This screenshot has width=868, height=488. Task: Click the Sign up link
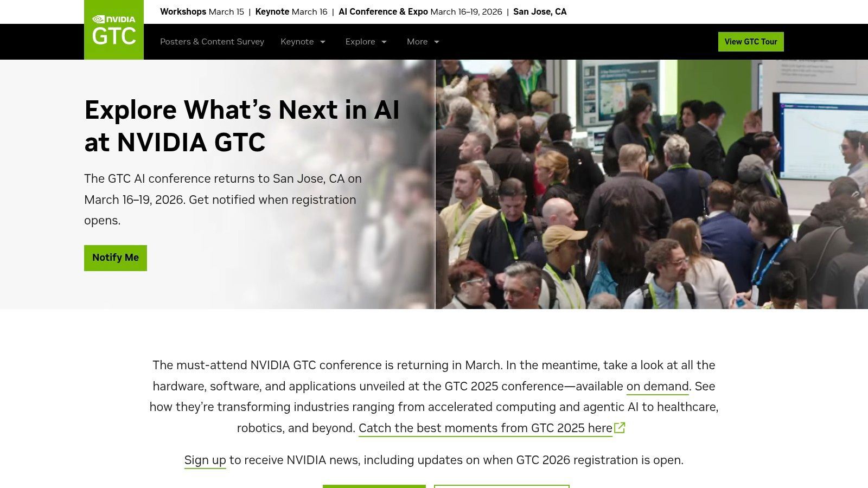pos(205,460)
